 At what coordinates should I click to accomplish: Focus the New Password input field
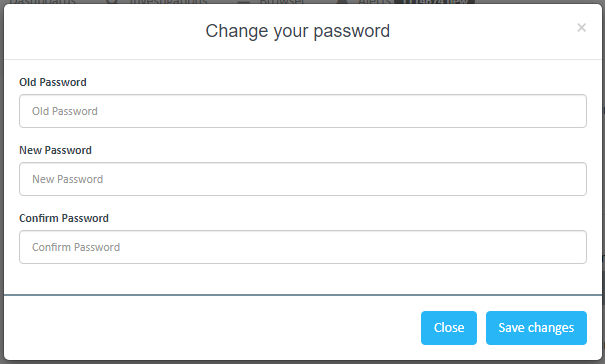pos(303,179)
